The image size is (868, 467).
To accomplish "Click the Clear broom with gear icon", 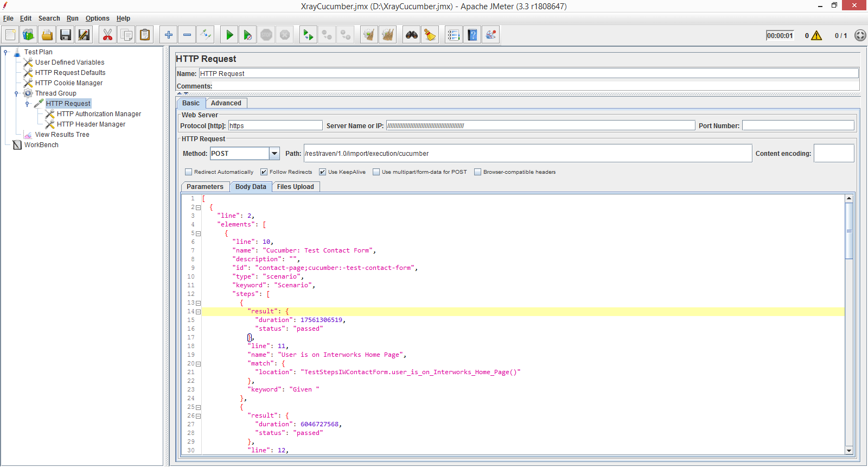I will pyautogui.click(x=369, y=35).
